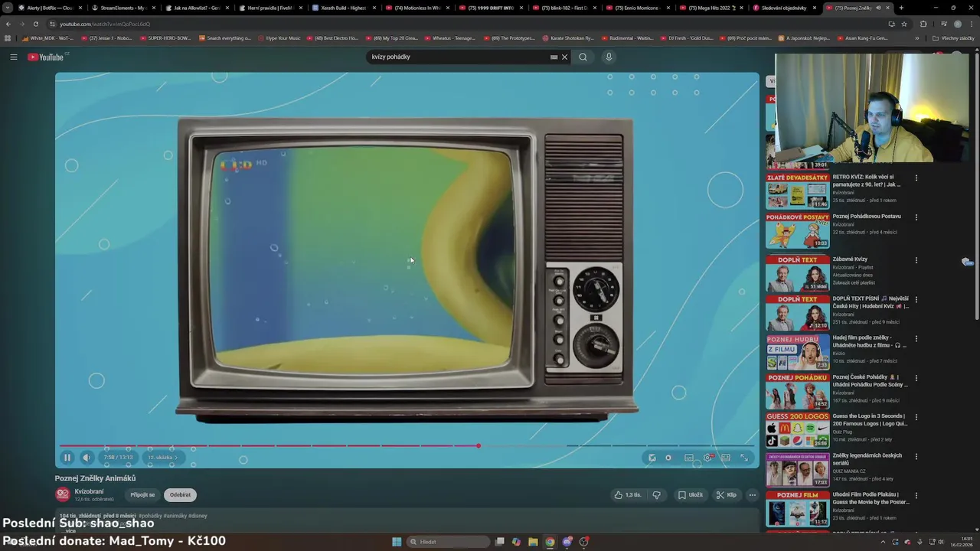Switch to the 'StreamElements' browser tab
This screenshot has height=551, width=980.
122,8
